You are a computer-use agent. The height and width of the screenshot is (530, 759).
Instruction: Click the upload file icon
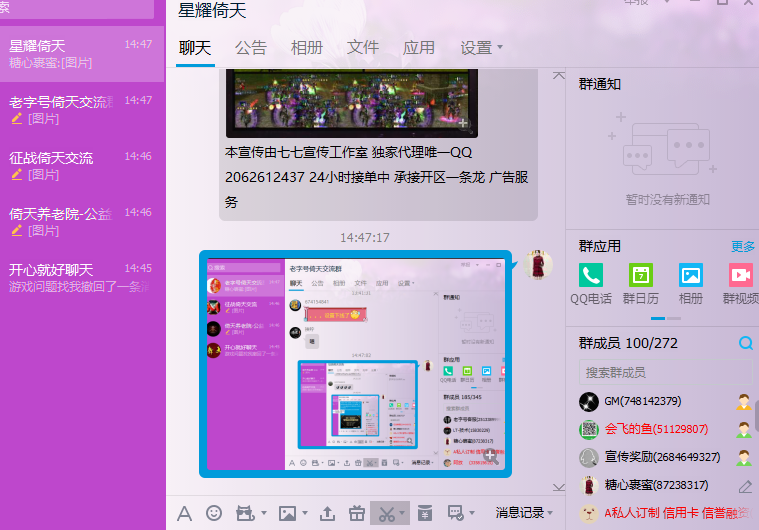tap(327, 513)
